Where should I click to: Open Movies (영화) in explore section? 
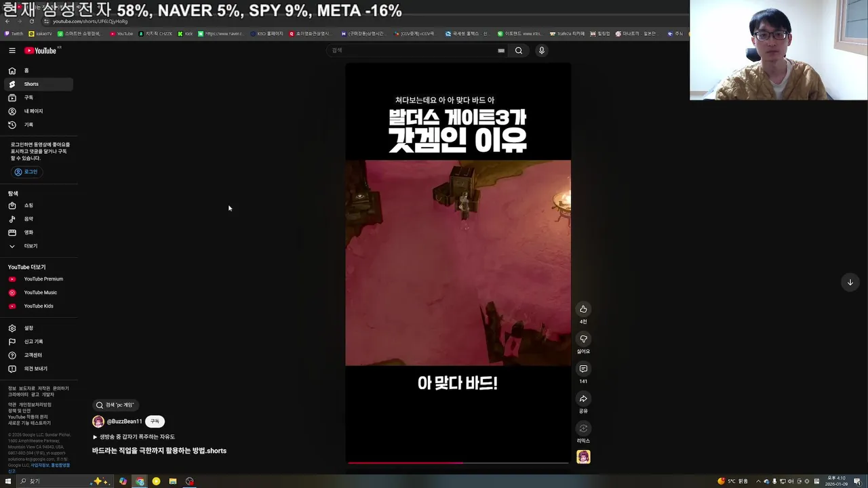coord(39,232)
